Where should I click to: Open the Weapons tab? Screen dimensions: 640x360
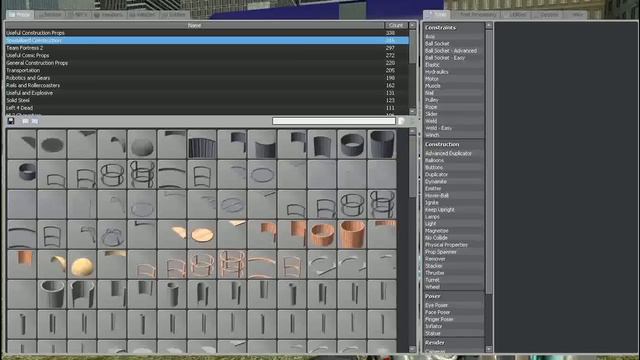click(x=109, y=15)
